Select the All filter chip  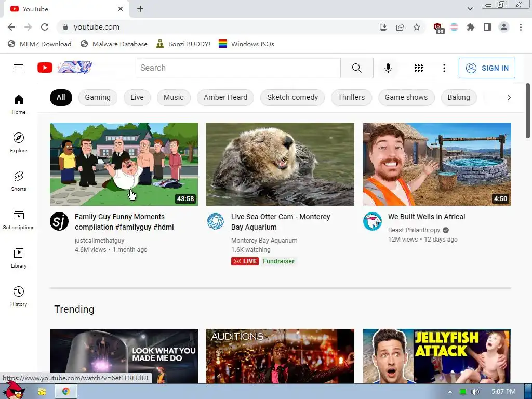pyautogui.click(x=61, y=97)
